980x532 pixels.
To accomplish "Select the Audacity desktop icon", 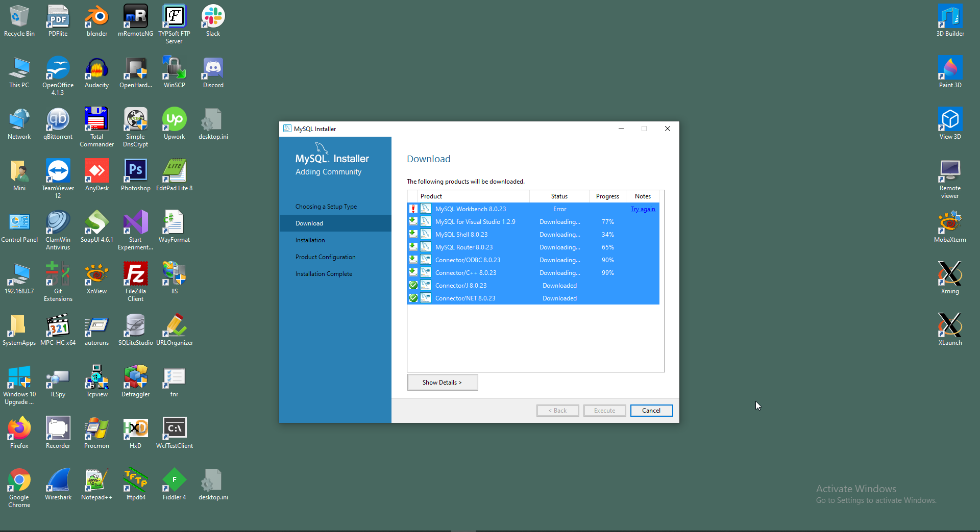I will click(x=97, y=72).
